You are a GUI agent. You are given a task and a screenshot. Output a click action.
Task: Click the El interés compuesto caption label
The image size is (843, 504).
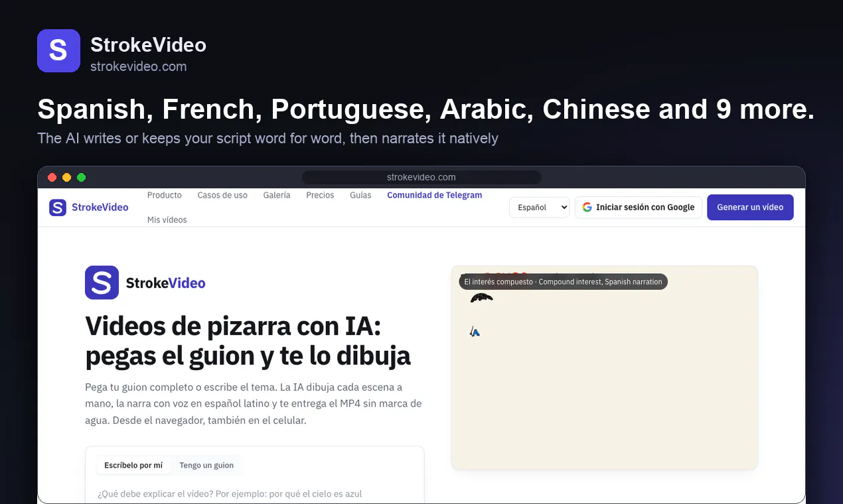click(x=563, y=282)
